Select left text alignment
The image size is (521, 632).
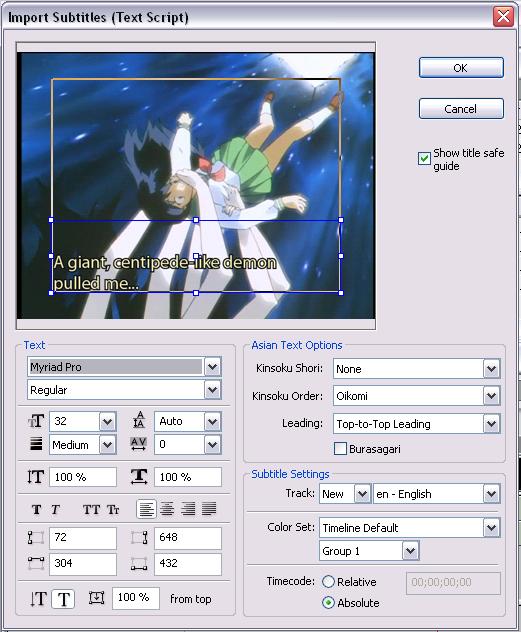146,509
